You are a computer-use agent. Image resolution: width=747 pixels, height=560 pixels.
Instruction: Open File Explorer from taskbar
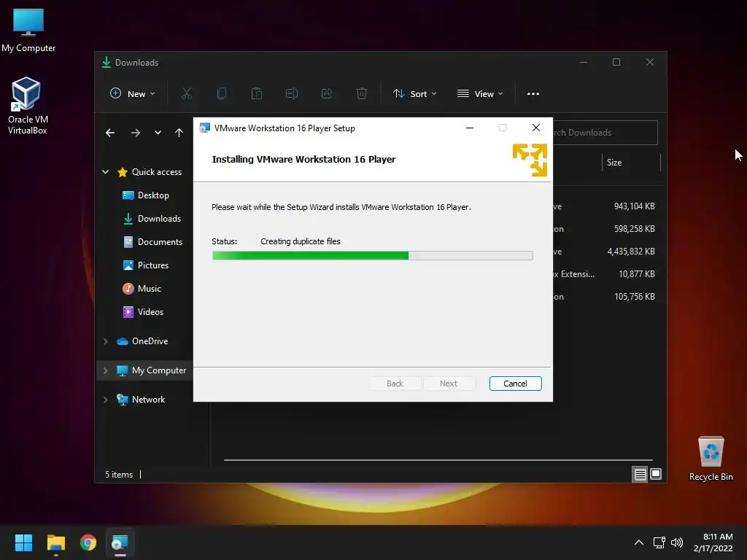(x=55, y=542)
